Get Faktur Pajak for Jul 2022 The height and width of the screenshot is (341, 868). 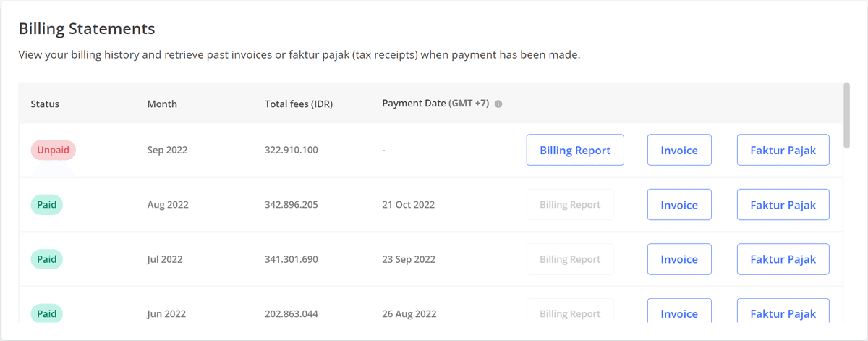tap(783, 259)
